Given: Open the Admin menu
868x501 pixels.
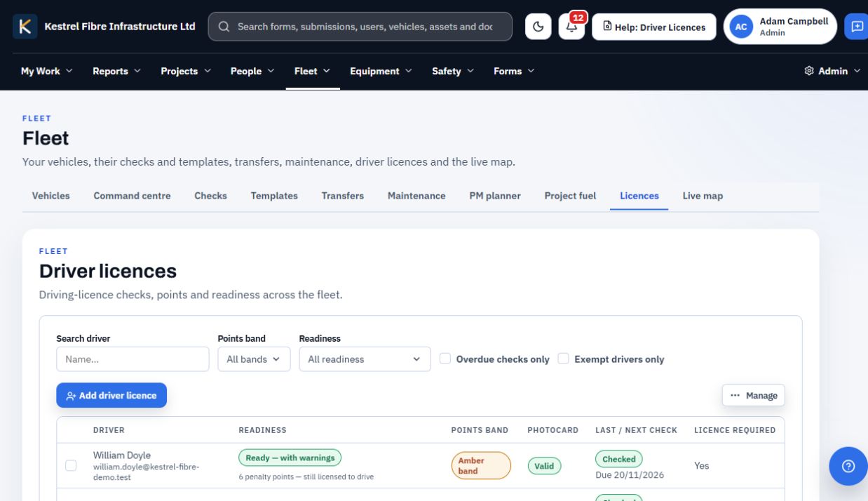Looking at the screenshot, I should (832, 71).
